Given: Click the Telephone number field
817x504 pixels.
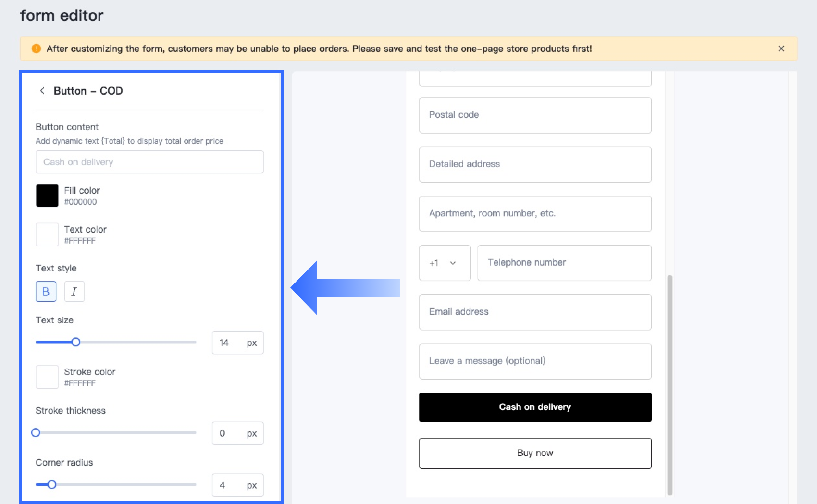Looking at the screenshot, I should pyautogui.click(x=564, y=263).
